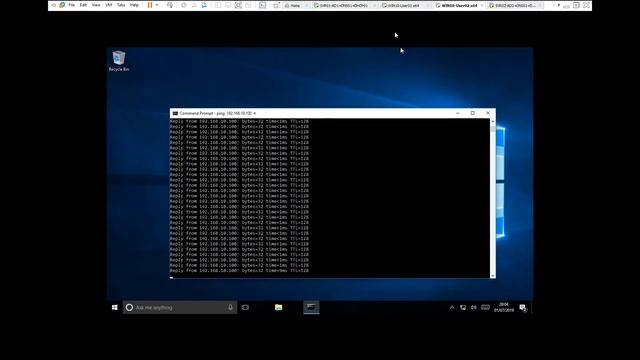Viewport: 640px width, 360px height.
Task: Show or hide the library panel
Action: [218, 5]
